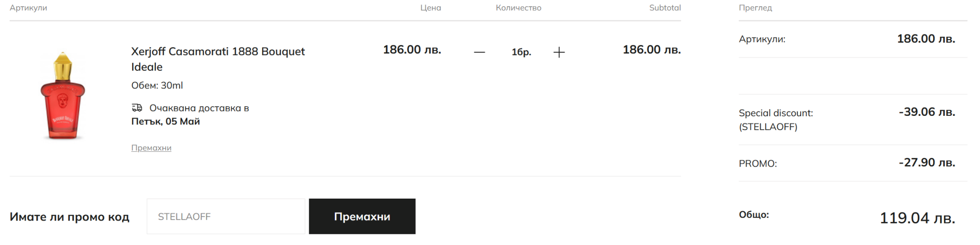
Task: Click the Цена column header
Action: [x=430, y=8]
